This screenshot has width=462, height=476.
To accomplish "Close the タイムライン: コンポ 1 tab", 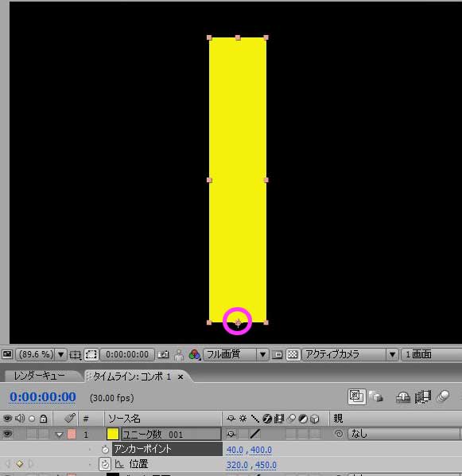I will (181, 377).
